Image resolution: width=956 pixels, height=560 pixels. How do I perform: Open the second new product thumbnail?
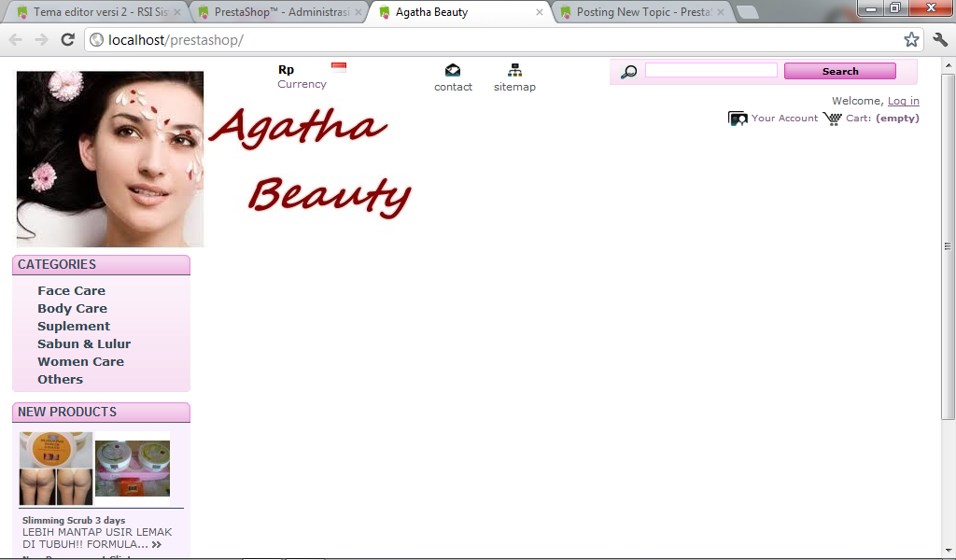133,468
